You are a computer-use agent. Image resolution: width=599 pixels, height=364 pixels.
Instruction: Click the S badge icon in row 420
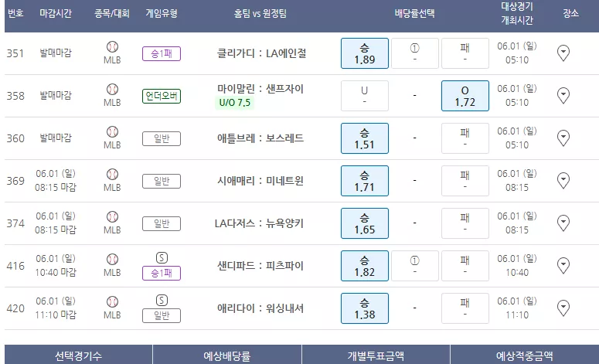click(x=162, y=300)
